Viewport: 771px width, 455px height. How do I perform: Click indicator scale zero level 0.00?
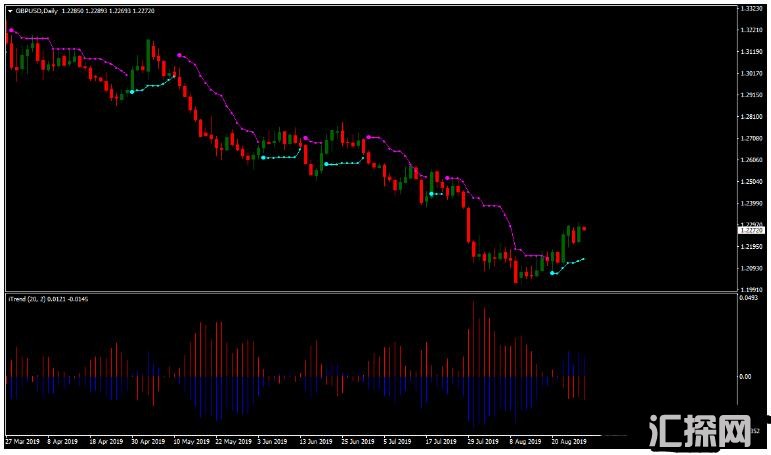tap(745, 377)
